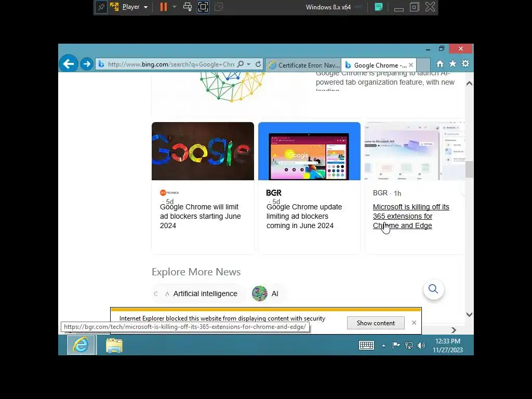Open the Chrome laptop news thumbnail
Screen dimensions: 532x399
[309, 151]
